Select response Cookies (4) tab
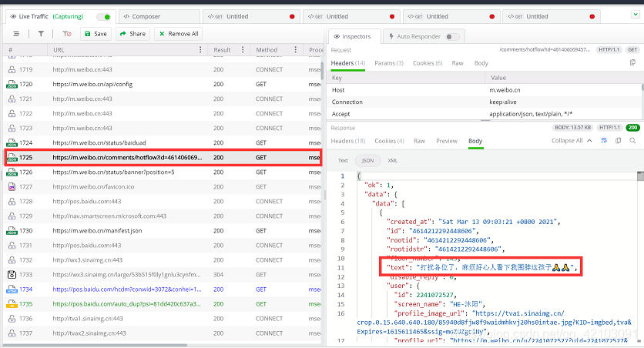 coord(389,141)
